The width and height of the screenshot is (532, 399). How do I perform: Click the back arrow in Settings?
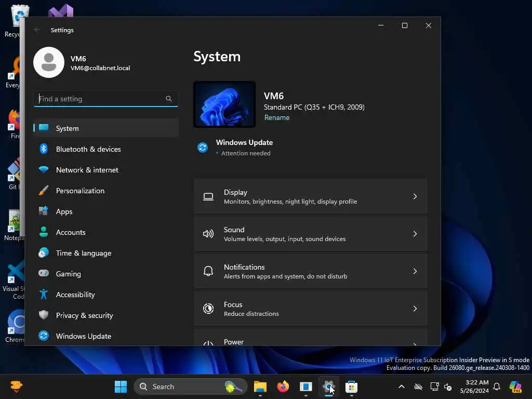click(37, 30)
